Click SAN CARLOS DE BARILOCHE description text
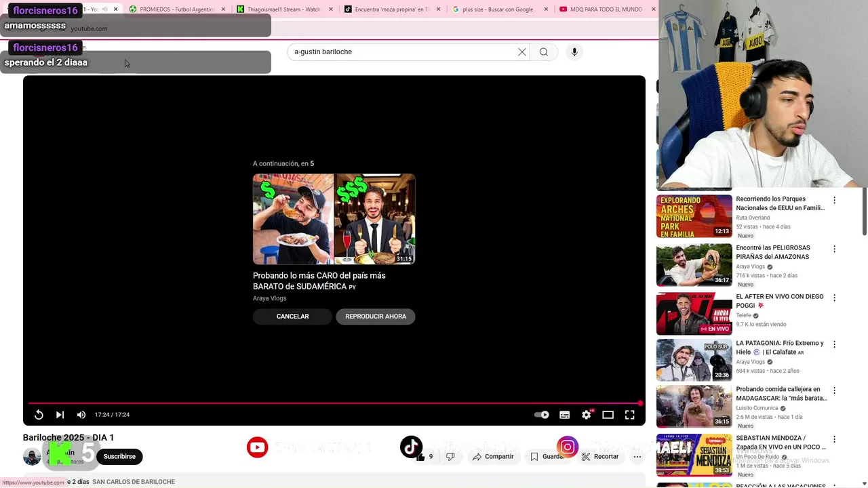The image size is (868, 488). click(x=134, y=482)
